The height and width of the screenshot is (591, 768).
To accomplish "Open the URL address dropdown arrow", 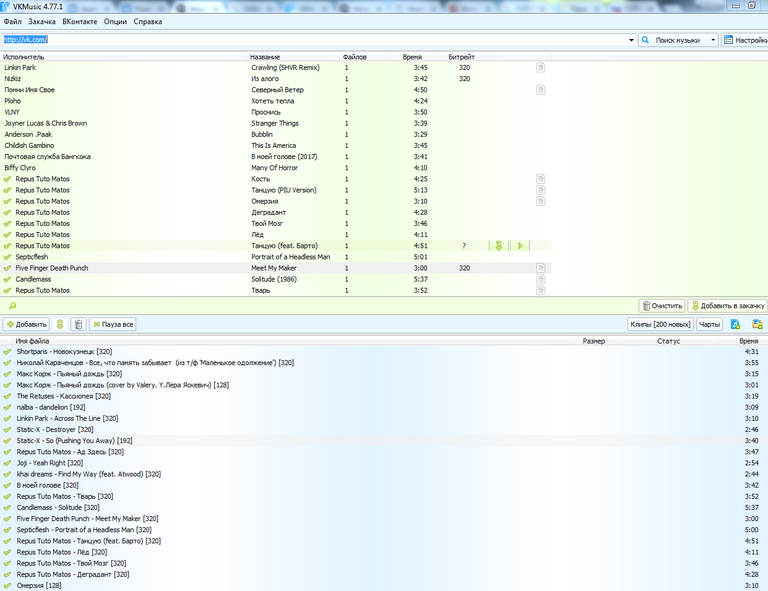I will point(631,40).
